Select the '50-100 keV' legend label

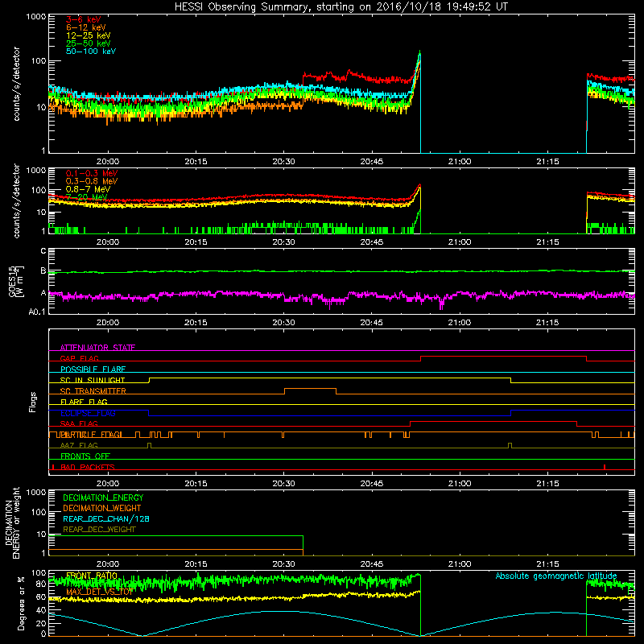(91, 52)
